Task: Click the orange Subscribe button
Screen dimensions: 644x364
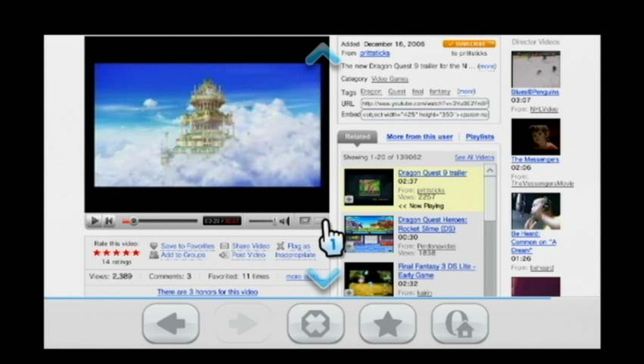Action: pyautogui.click(x=469, y=43)
